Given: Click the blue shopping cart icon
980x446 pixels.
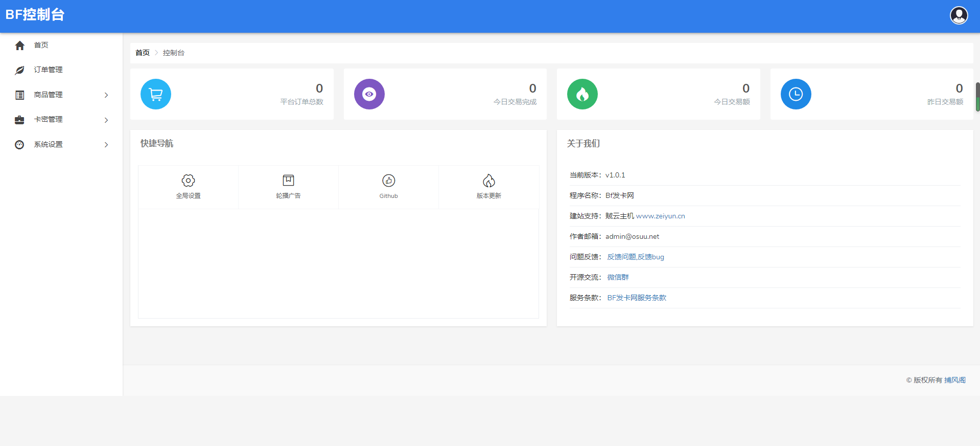Looking at the screenshot, I should click(156, 94).
